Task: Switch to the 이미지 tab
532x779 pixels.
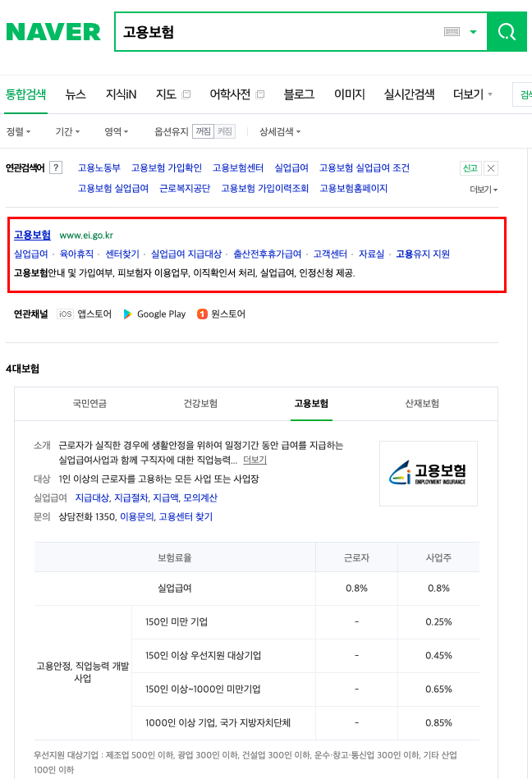Action: pos(349,94)
